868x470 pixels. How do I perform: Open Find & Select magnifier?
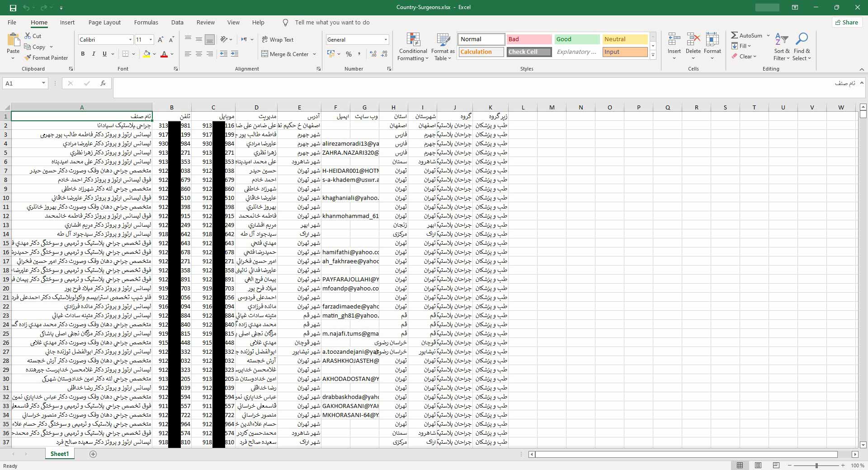tap(802, 40)
